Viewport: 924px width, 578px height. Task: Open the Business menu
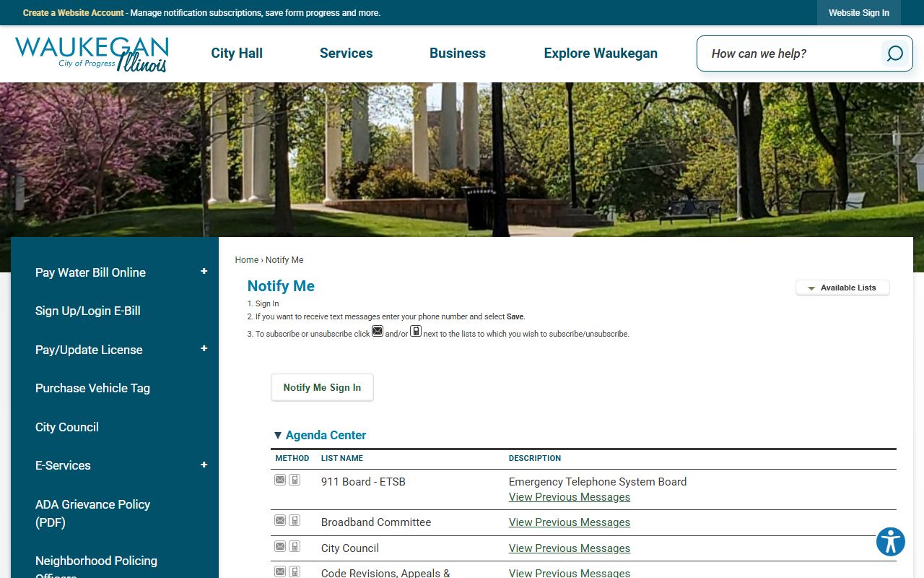[x=458, y=53]
